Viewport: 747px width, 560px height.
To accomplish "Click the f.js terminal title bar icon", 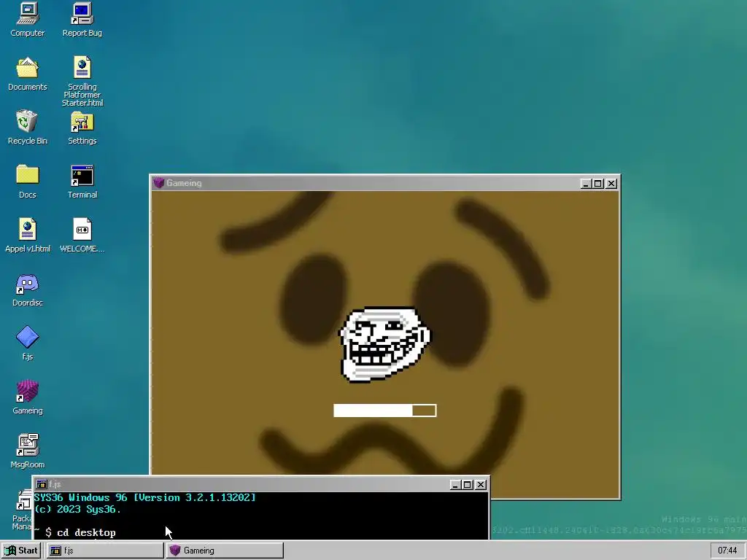I will (x=42, y=484).
